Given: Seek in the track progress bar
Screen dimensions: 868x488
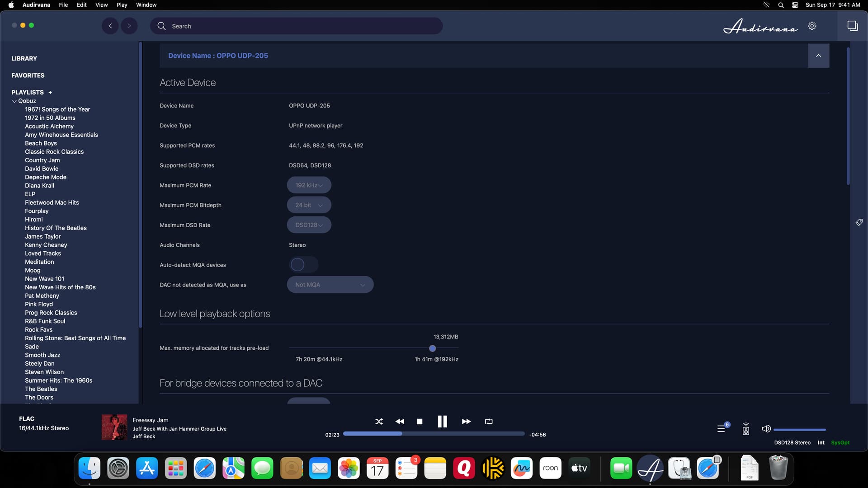Looking at the screenshot, I should point(434,434).
